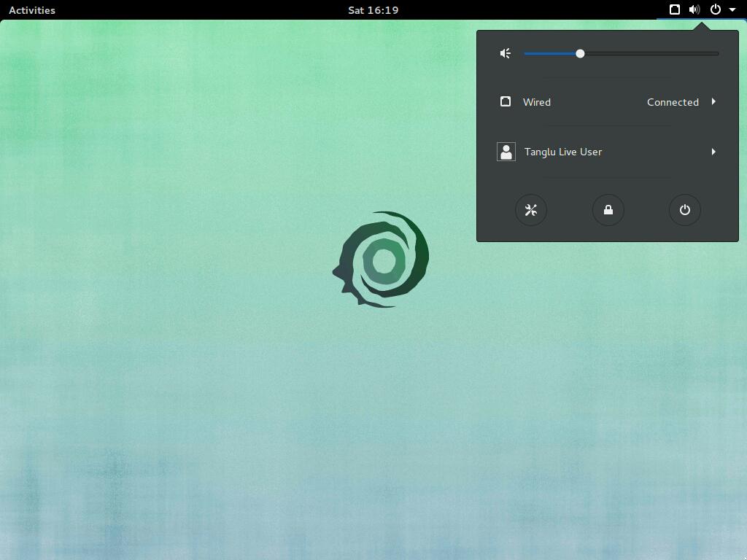Select the Tanglu Live User entry
Screen dimensions: 747x560
click(x=608, y=152)
